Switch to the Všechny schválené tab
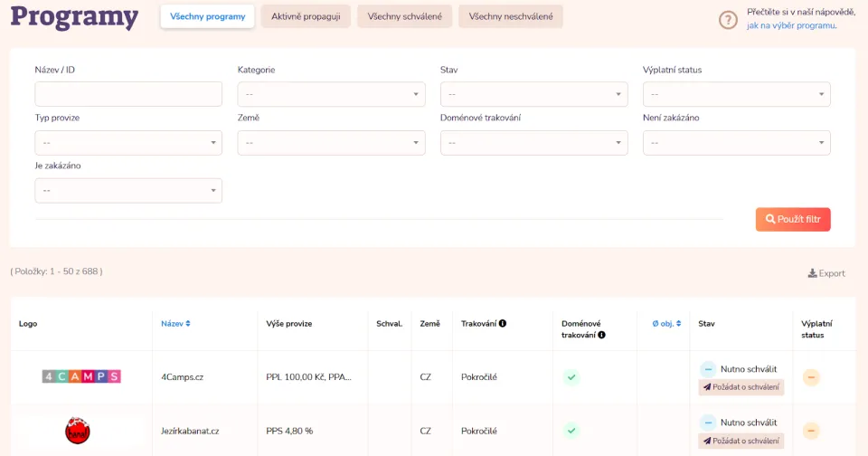This screenshot has height=456, width=868. pos(405,16)
